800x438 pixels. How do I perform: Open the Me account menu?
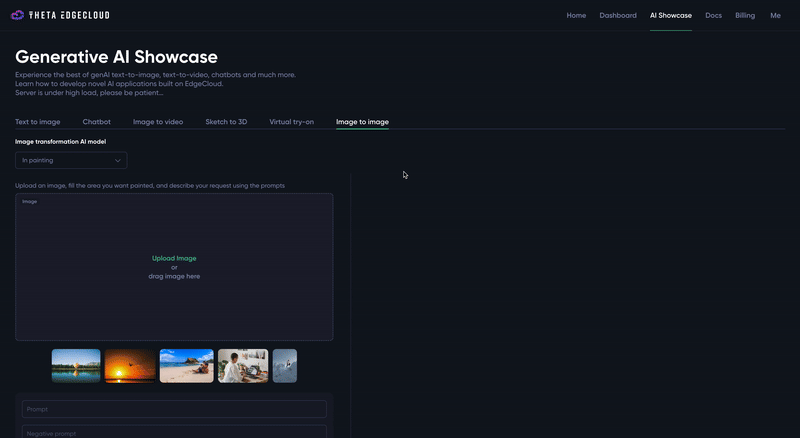point(775,15)
